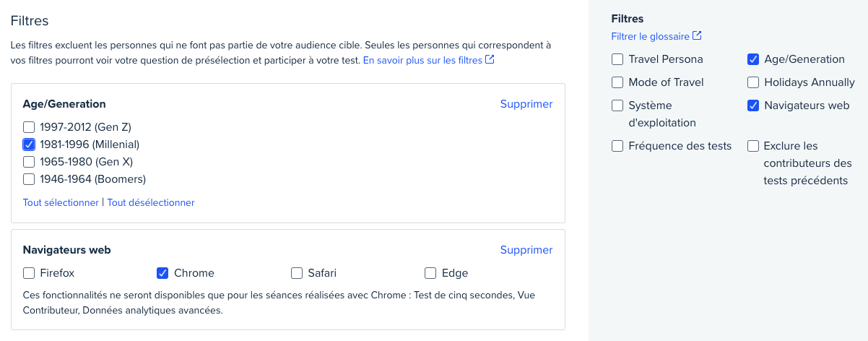
Task: Check the 1997-2012 (Gen Z) checkbox
Action: click(x=29, y=127)
